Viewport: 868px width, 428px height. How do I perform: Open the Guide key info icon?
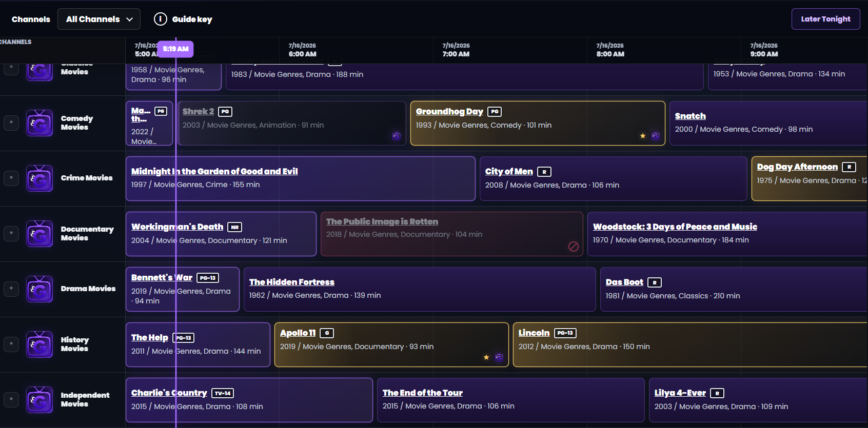coord(161,19)
